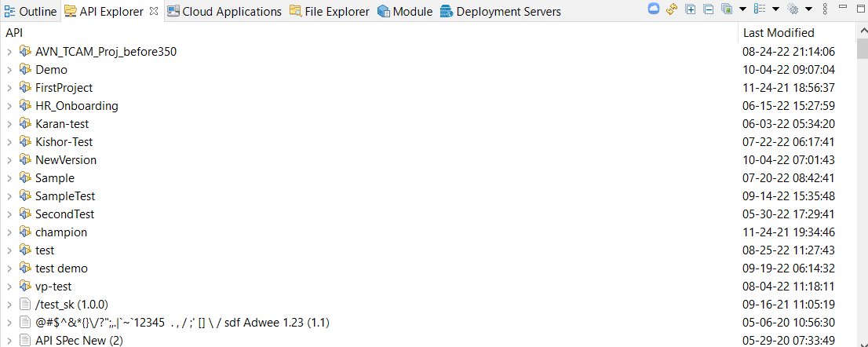
Task: Open the vertical three-dot view menu
Action: [825, 9]
